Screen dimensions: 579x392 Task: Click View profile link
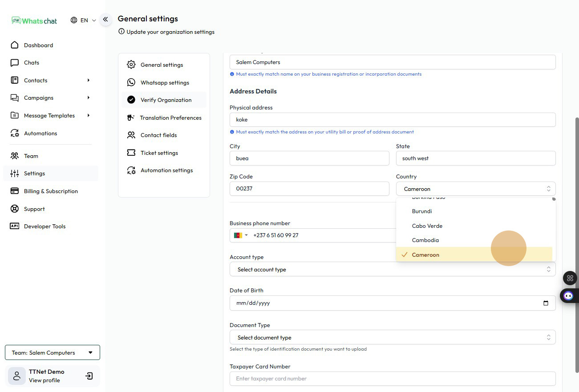pos(44,380)
